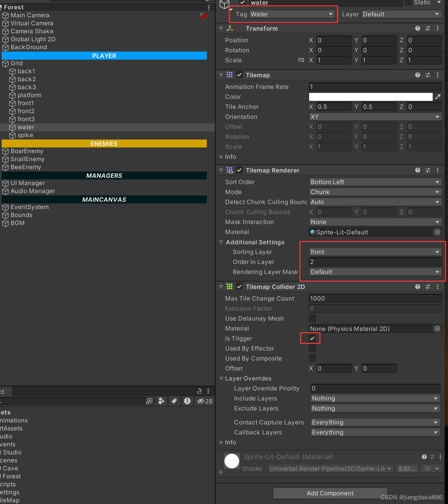Select spike object in Hierarchy
Image resolution: width=448 pixels, height=504 pixels.
point(25,135)
